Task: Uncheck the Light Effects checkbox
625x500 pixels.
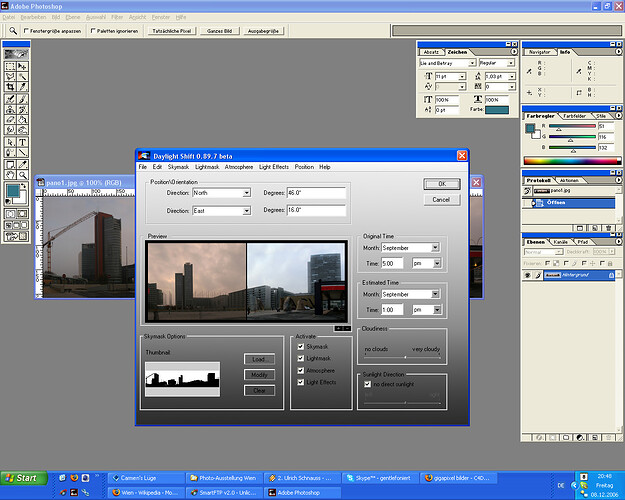Action: pos(301,382)
